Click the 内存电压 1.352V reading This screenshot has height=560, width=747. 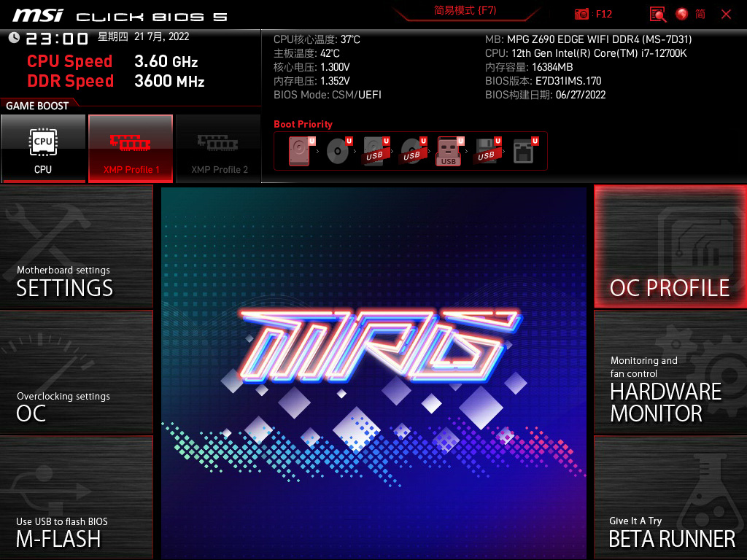pyautogui.click(x=311, y=81)
